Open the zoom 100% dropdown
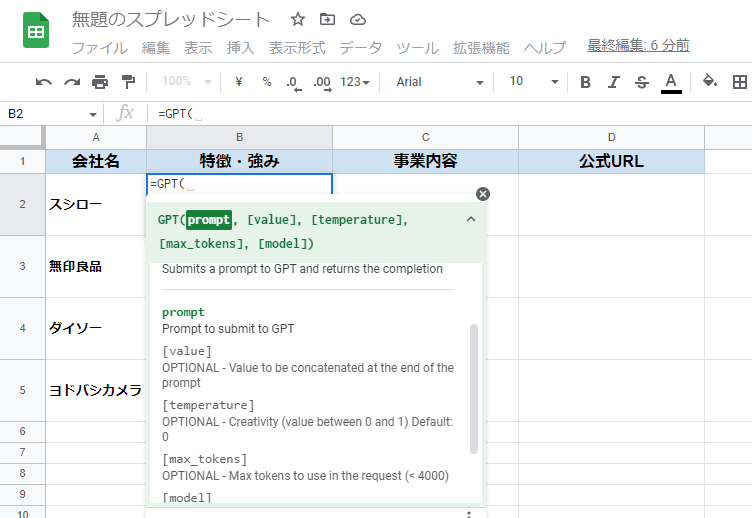The image size is (752, 518). pos(187,81)
